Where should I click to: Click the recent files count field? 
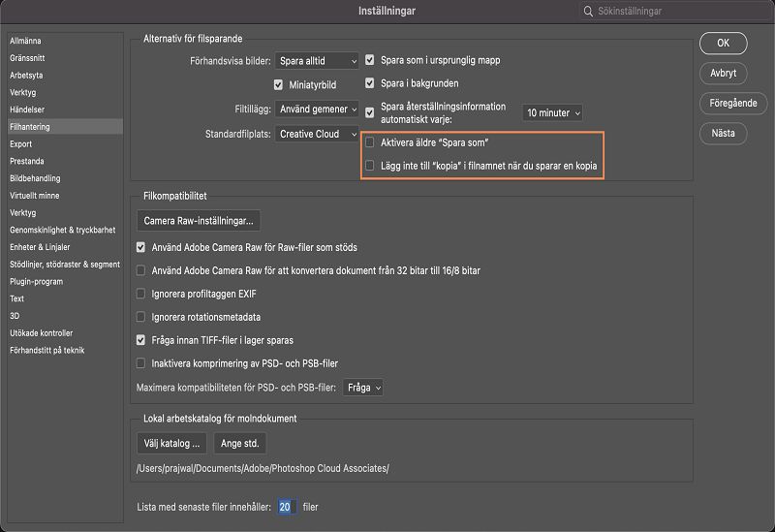286,507
